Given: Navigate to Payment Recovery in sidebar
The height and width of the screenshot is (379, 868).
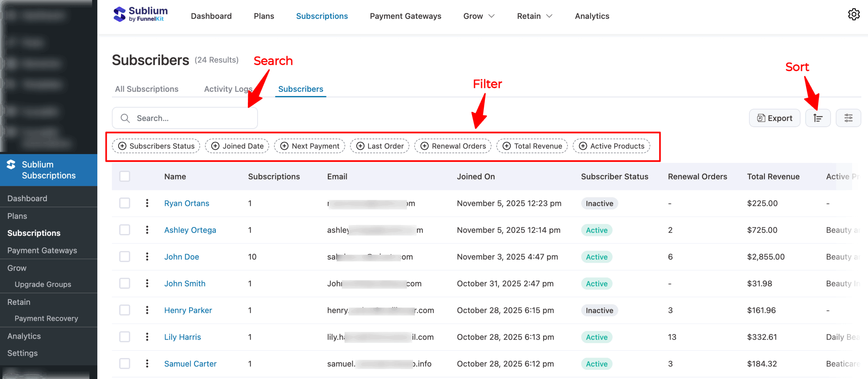Looking at the screenshot, I should click(x=46, y=318).
